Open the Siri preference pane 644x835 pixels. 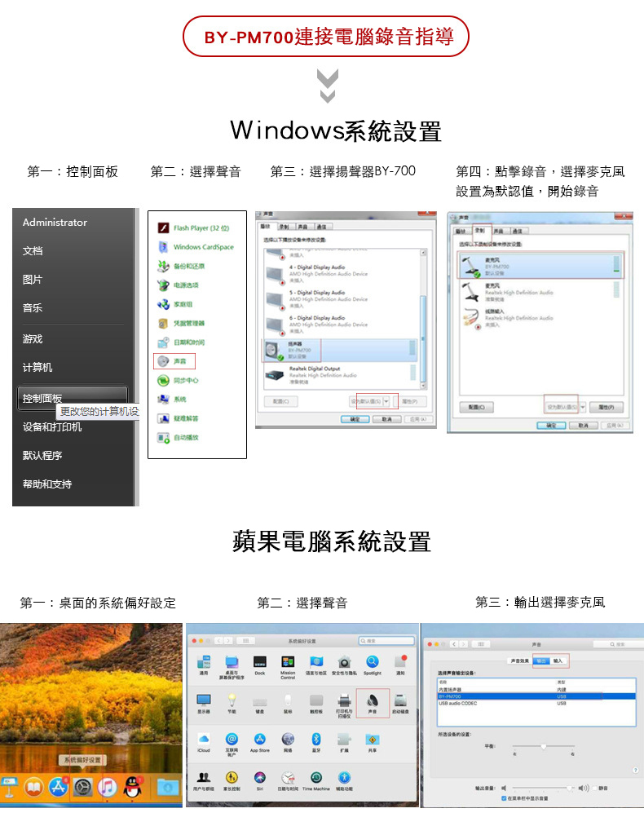click(260, 780)
